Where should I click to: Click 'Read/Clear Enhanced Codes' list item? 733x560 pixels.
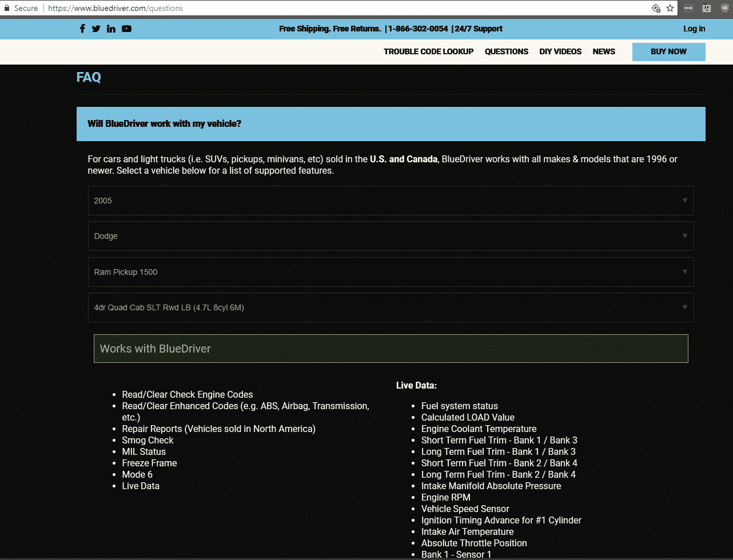tap(246, 411)
